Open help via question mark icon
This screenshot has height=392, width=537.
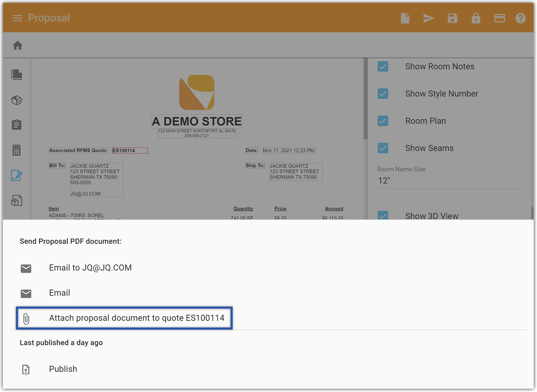click(x=521, y=18)
